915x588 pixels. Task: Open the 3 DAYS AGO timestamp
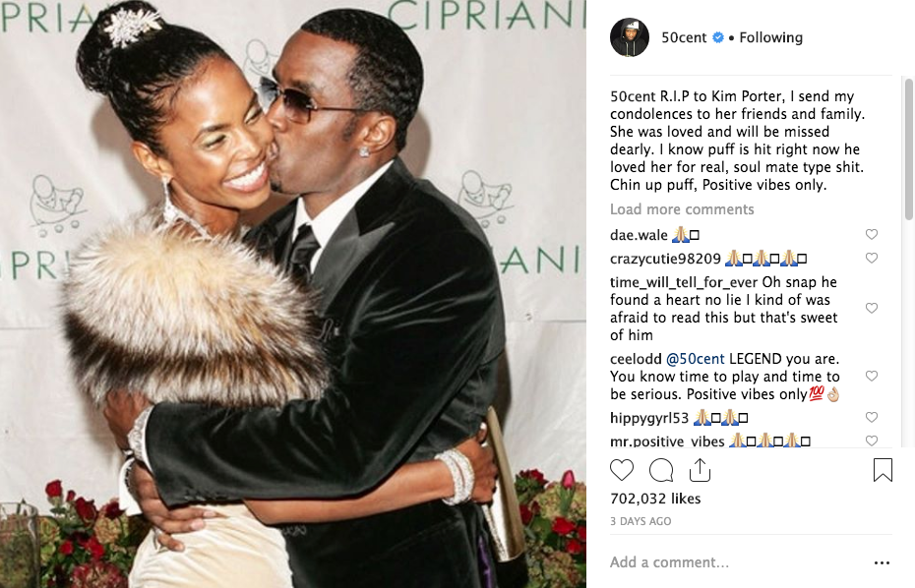coord(640,521)
